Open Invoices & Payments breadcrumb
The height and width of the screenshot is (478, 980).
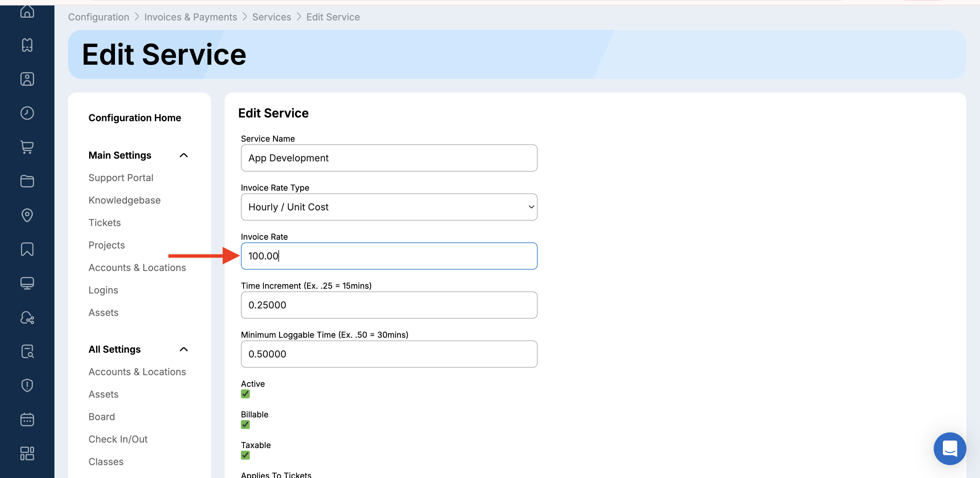[190, 17]
